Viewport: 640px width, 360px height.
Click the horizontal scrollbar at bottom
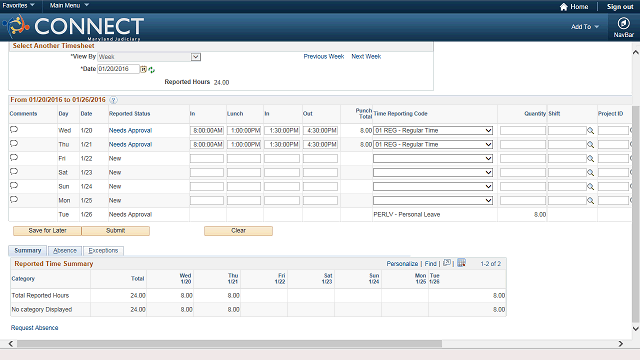229,344
